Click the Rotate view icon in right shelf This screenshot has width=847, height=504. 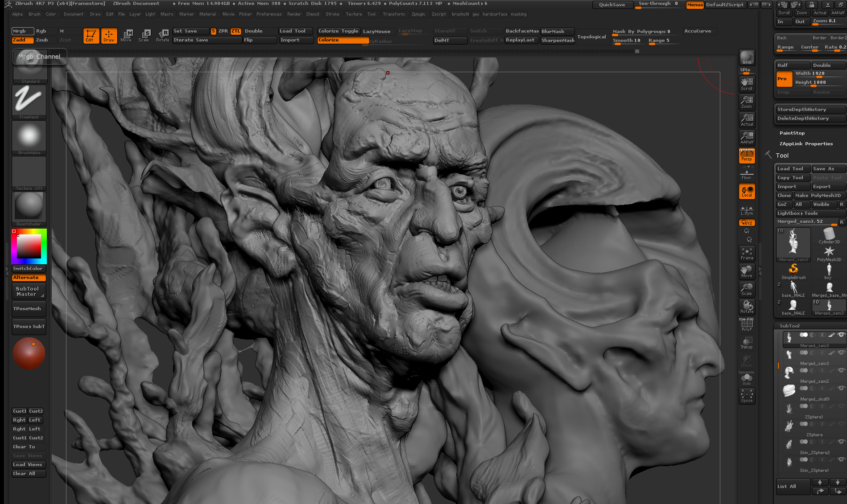(747, 307)
